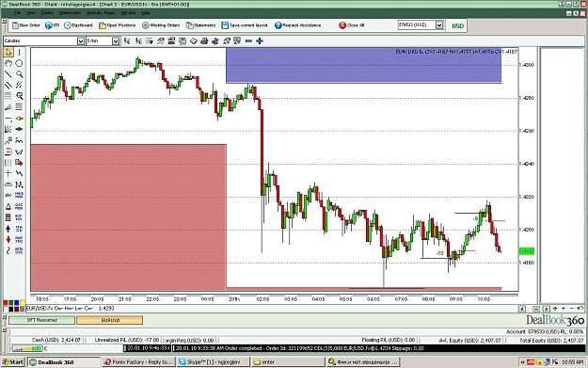Select the M pattern tool
The image size is (588, 368).
19,184
